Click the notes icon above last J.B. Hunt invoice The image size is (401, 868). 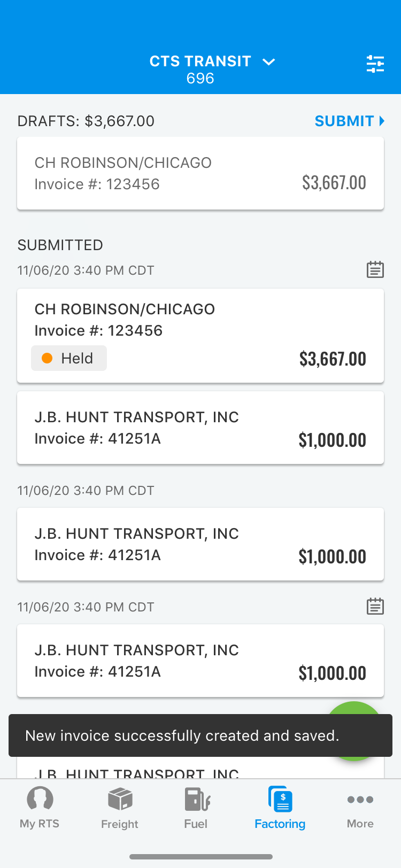(x=375, y=606)
